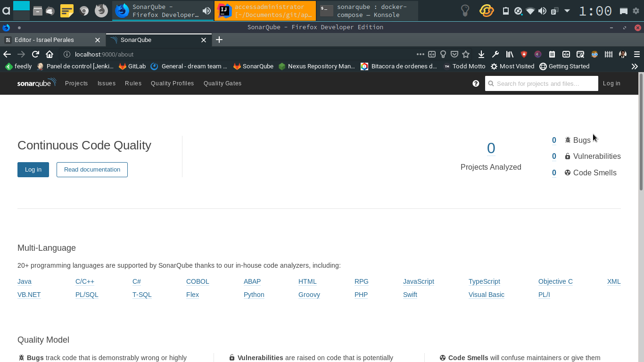The width and height of the screenshot is (644, 362).
Task: Click the purple speaker extension icon
Action: (x=538, y=54)
